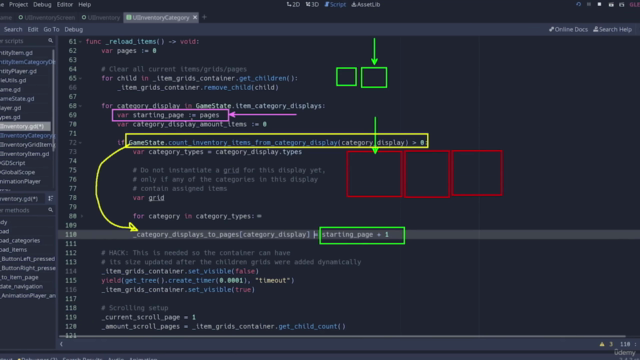Click the filter scripts search icon
Viewport: 640px width, 360px height.
(x=51, y=41)
